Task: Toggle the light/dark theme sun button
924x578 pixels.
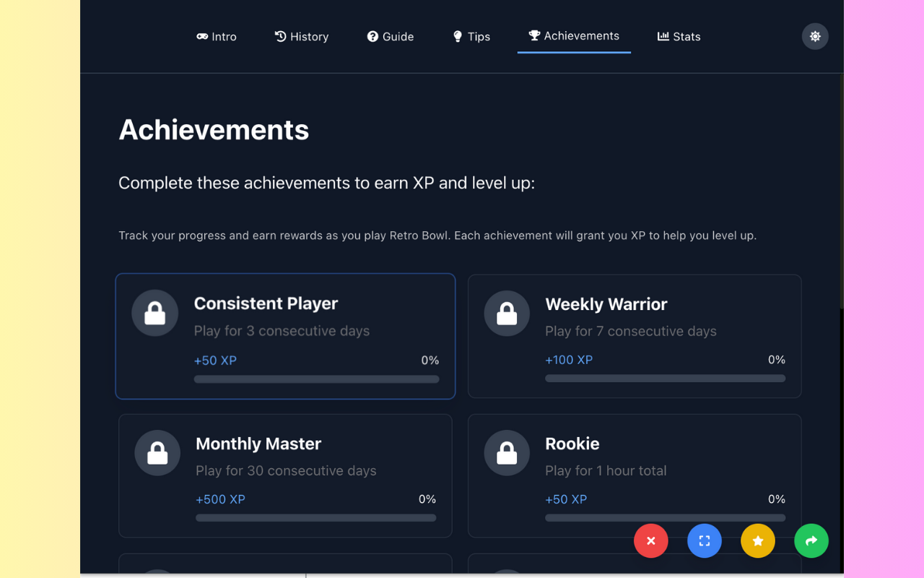Action: click(x=815, y=36)
